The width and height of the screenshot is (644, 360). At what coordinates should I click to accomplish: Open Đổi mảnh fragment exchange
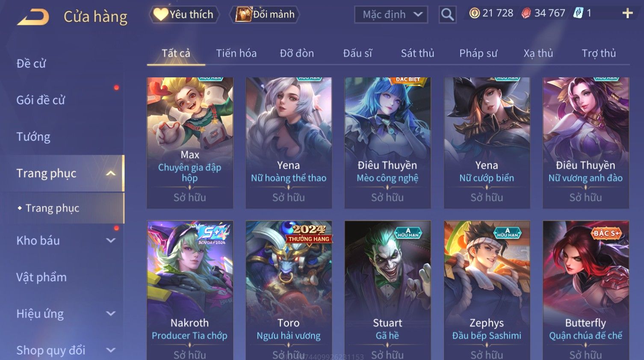[x=265, y=15]
